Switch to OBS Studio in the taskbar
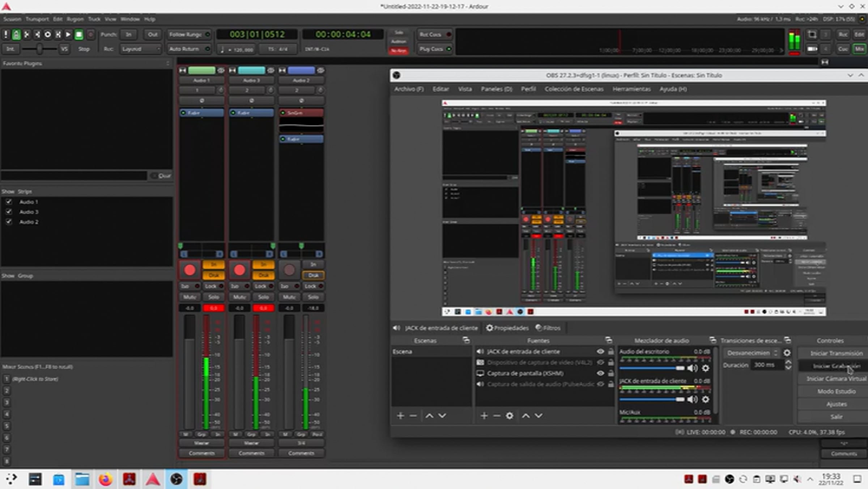 tap(176, 480)
